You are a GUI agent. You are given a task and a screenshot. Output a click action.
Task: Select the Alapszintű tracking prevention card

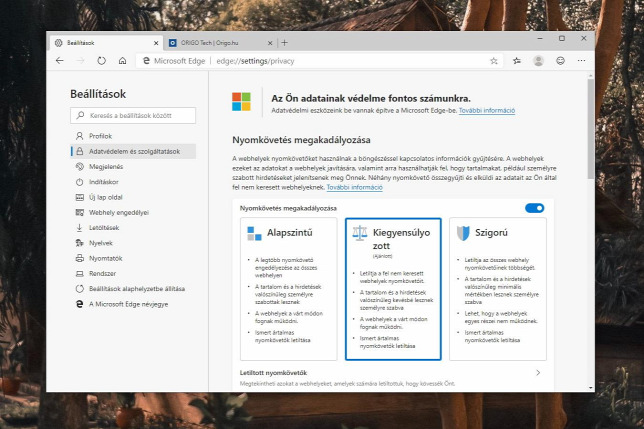click(288, 289)
